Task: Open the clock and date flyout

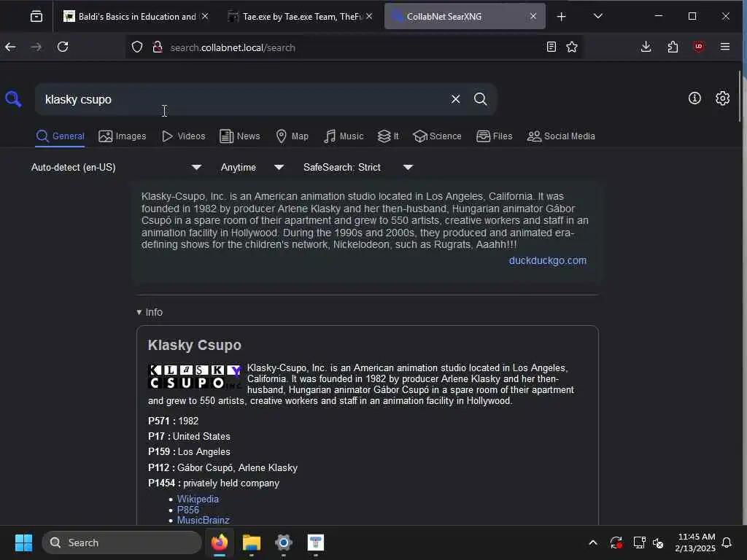Action: [695, 542]
